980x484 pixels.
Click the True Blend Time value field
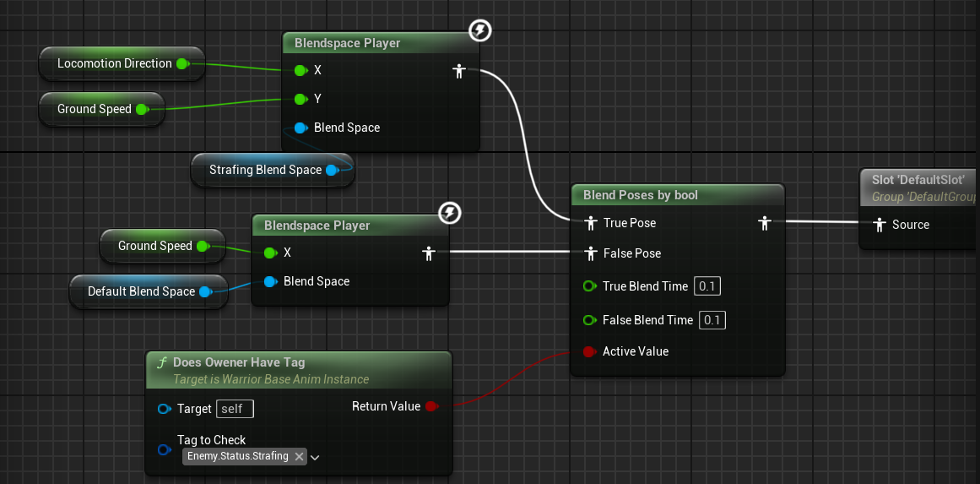point(707,286)
